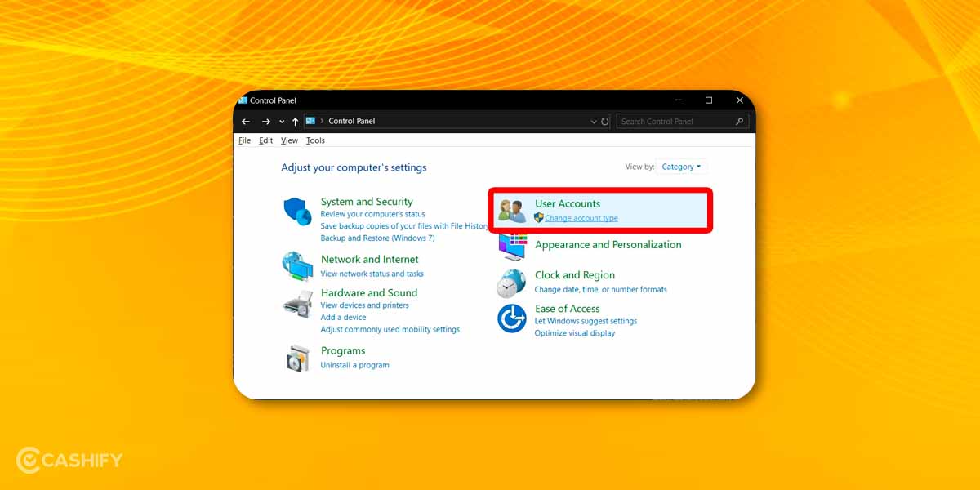Open the File menu

pos(244,140)
